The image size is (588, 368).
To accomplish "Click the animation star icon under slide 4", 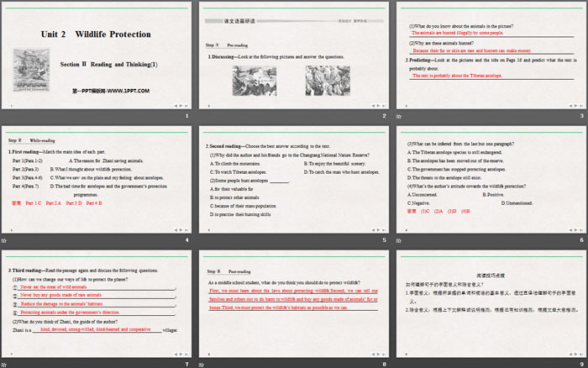I will pyautogui.click(x=3, y=240).
